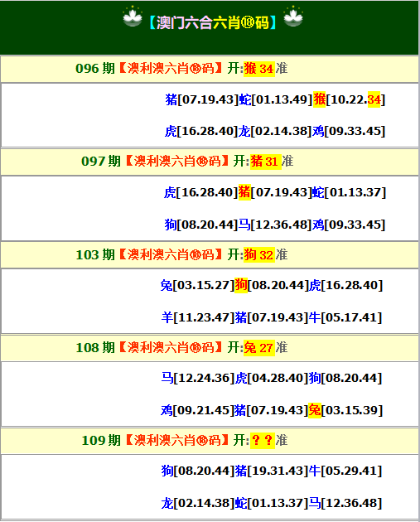This screenshot has height=522, width=420.
Task: Click 蛇[01.13.49] in the 096 block
Action: click(x=276, y=99)
